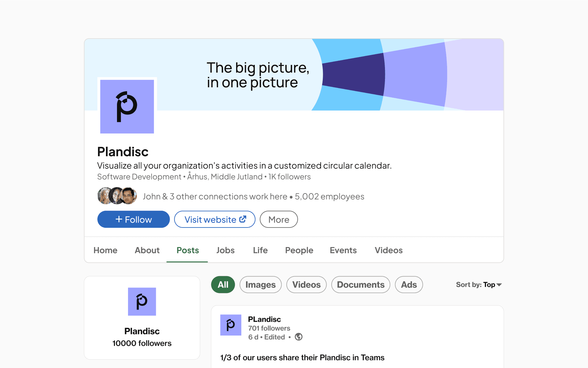Filter posts by Images
588x368 pixels.
(260, 285)
